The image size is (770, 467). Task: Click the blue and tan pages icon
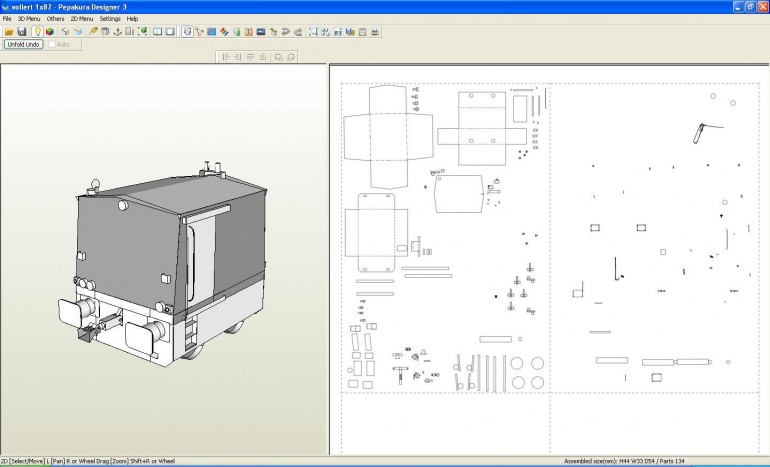(350, 32)
